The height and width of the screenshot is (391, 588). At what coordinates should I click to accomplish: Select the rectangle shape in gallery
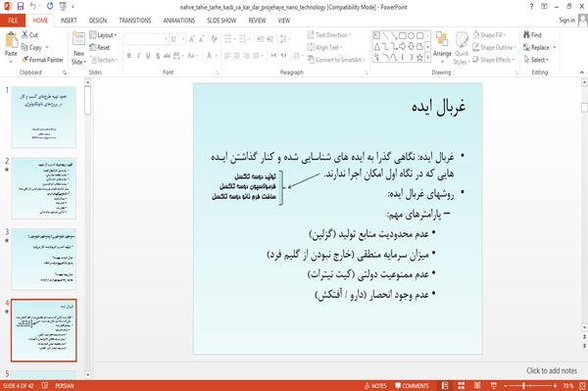click(403, 35)
